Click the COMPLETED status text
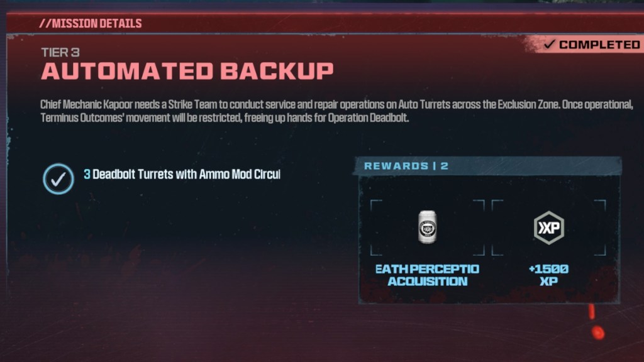This screenshot has height=362, width=644. tap(599, 45)
